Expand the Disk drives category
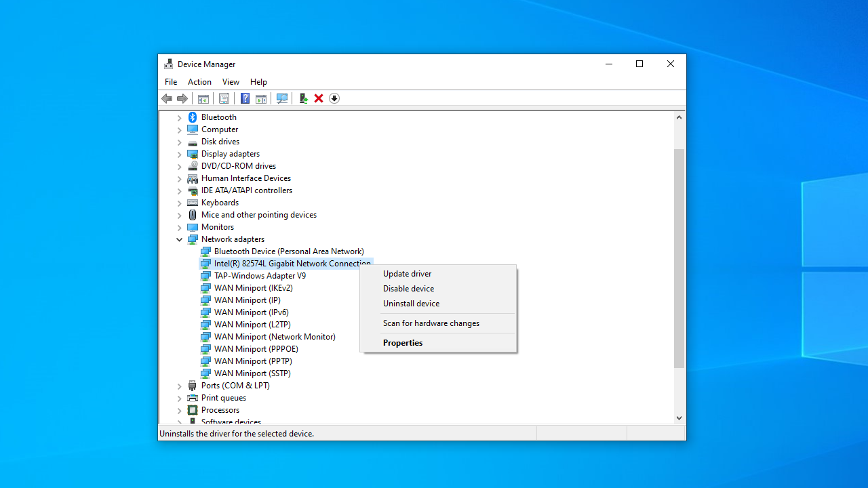Screen dimensions: 868x488 [x=180, y=142]
